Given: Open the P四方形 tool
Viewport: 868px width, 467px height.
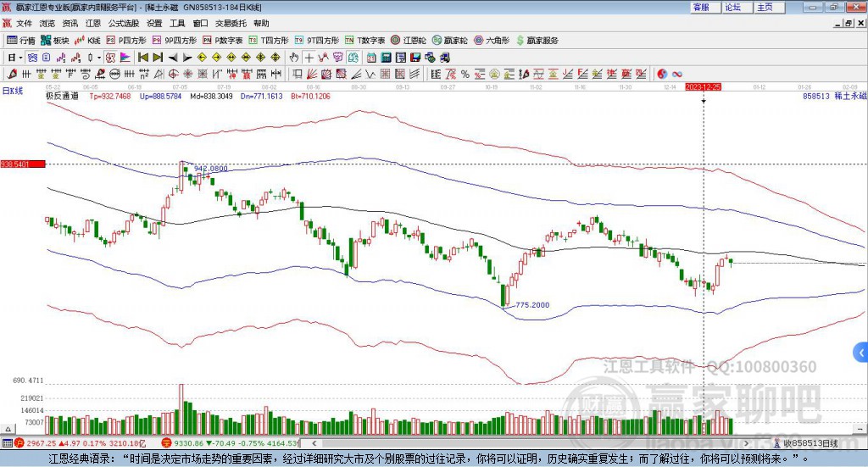Looking at the screenshot, I should [x=126, y=41].
